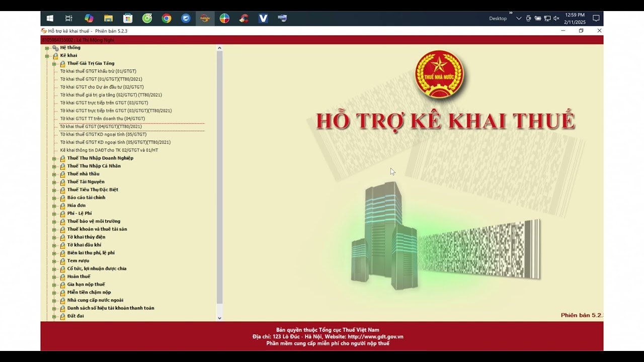
Task: Open Tờ khai GTGT TT trên doanh thu (04/GTGT)
Action: click(x=103, y=119)
